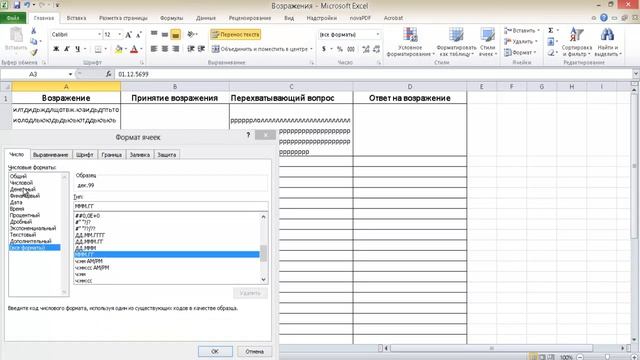Screen dimensions: 640x360
Task: Apply bold formatting (Ж)
Action: [x=56, y=49]
